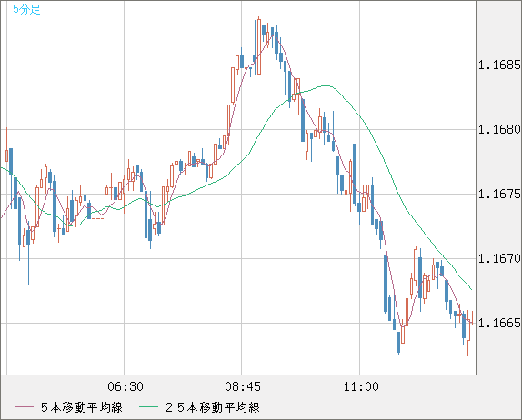Click the 25本移動平均線 legend text
This screenshot has width=522, height=420.
tap(213, 407)
